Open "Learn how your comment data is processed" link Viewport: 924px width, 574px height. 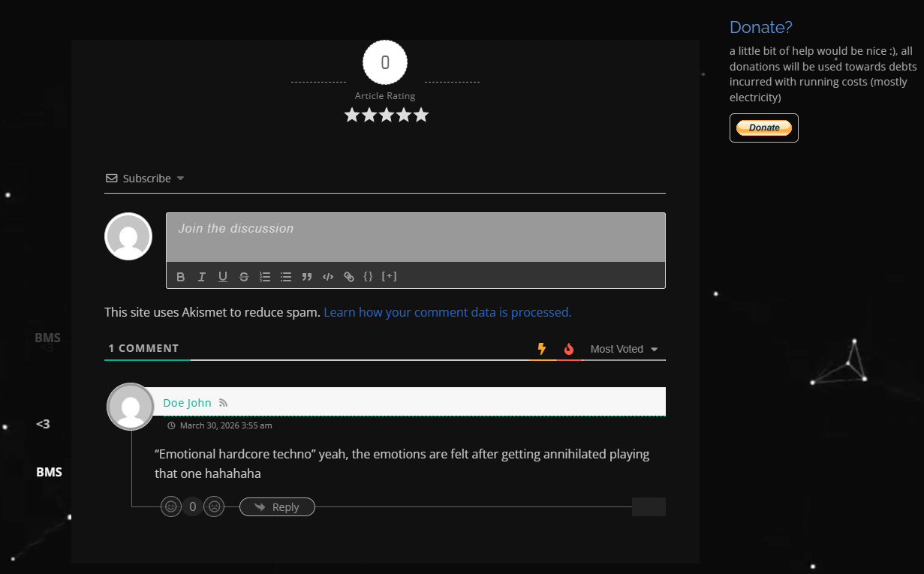pyautogui.click(x=447, y=312)
